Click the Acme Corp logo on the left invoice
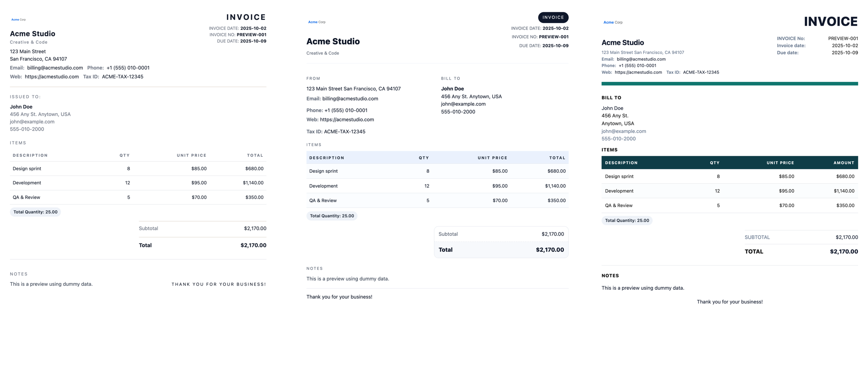The image size is (868, 390). (x=18, y=19)
